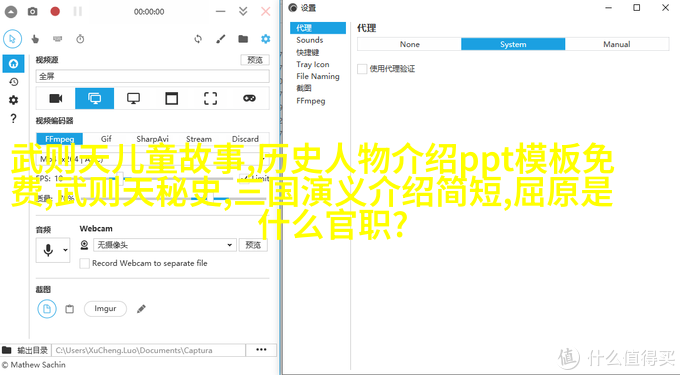Toggle mouse clicks overlay hand icon
This screenshot has height=375, width=680.
(35, 39)
